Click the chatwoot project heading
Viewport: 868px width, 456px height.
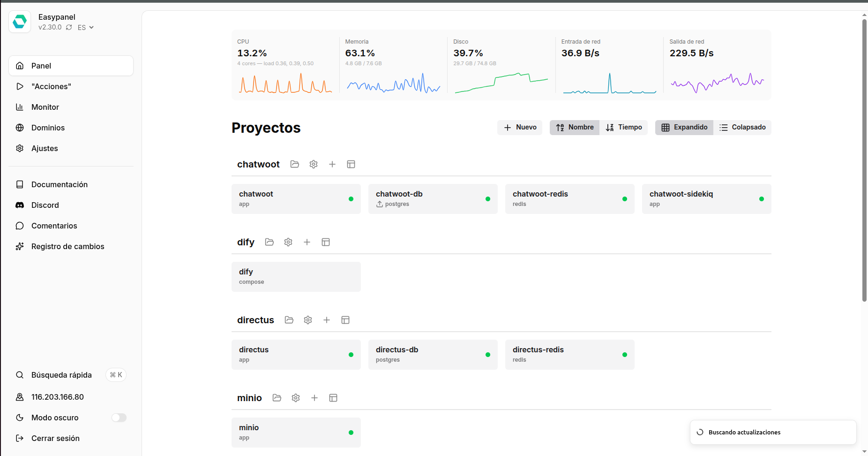[258, 164]
